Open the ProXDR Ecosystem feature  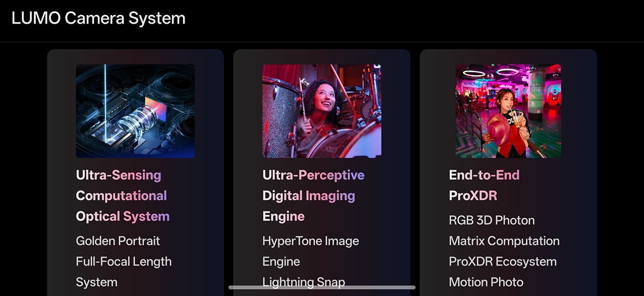(x=502, y=262)
